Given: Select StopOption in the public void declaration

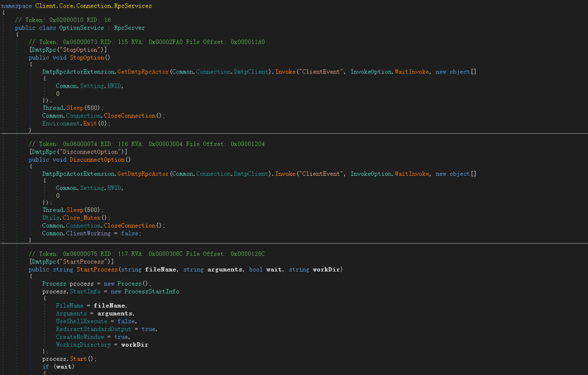Looking at the screenshot, I should click(87, 58).
